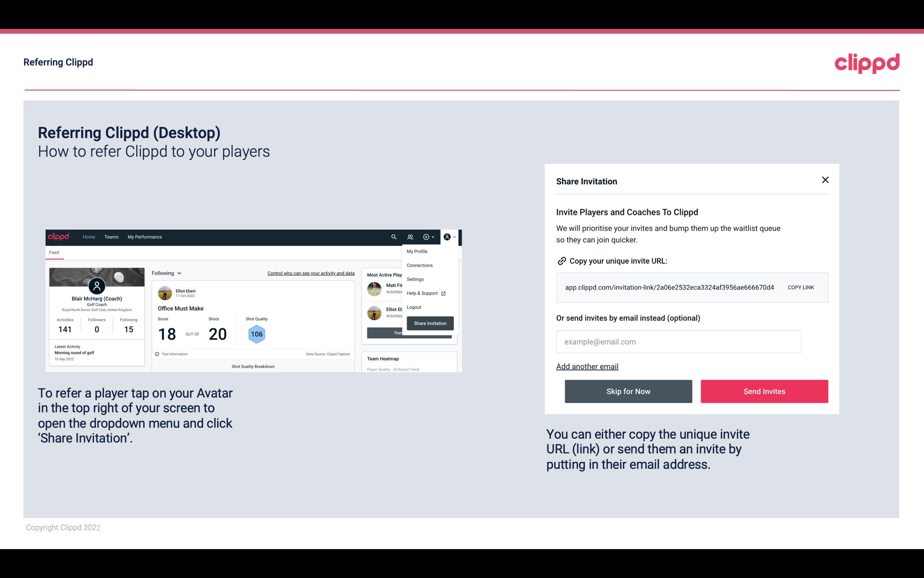Click the Home tab in navigation
The height and width of the screenshot is (578, 924).
(88, 237)
